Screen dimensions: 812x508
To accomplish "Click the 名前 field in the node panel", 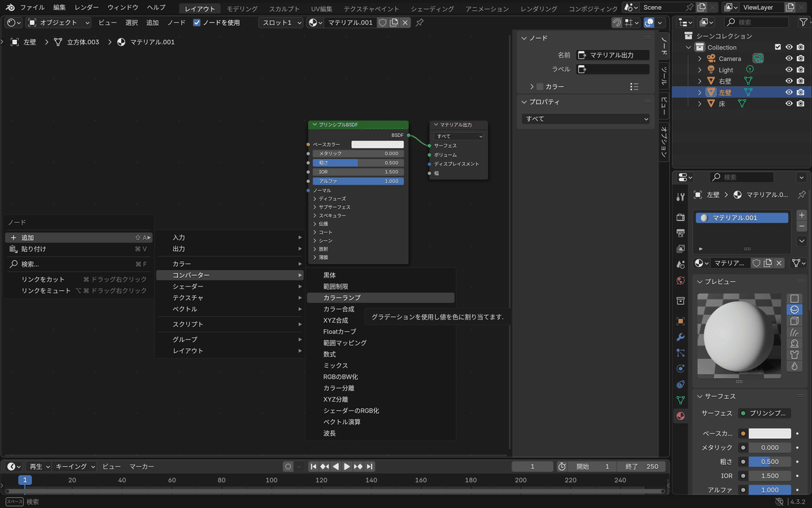I will [613, 55].
